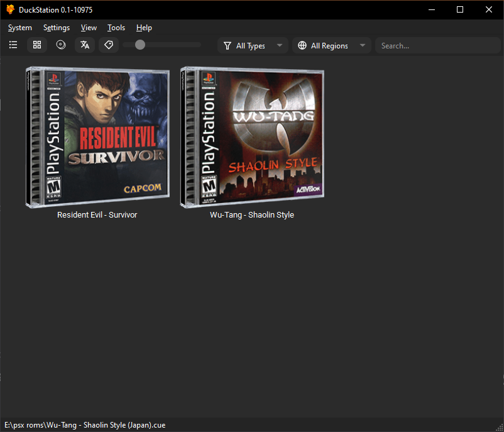Open the System menu
Viewport: 504px width, 432px height.
click(20, 28)
